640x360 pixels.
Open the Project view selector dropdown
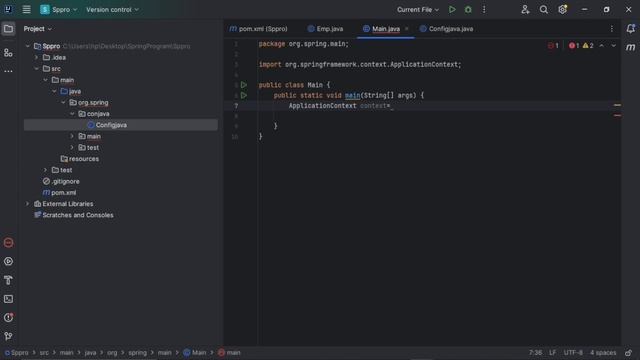pyautogui.click(x=38, y=29)
